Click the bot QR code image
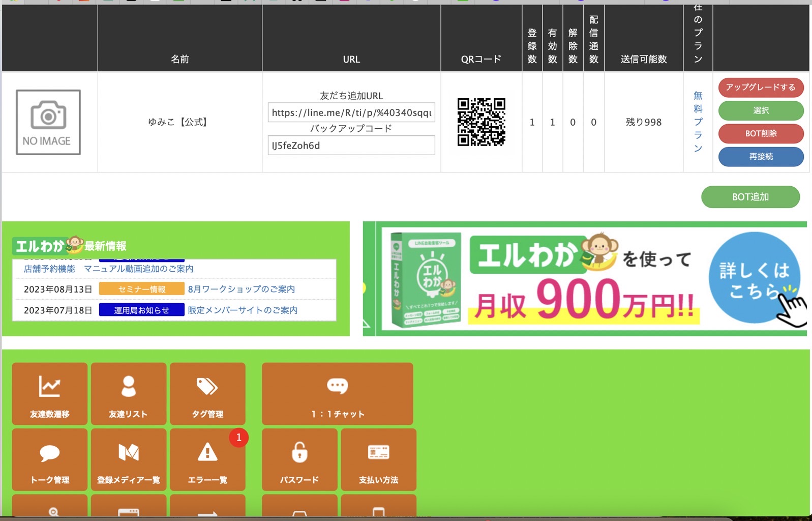This screenshot has width=812, height=521. click(x=481, y=122)
